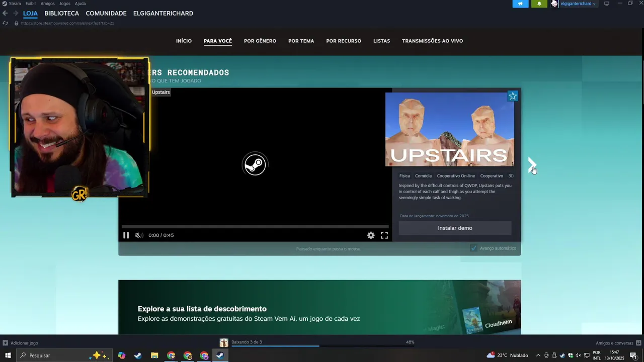Click the Física tag
The image size is (644, 362).
tap(405, 176)
